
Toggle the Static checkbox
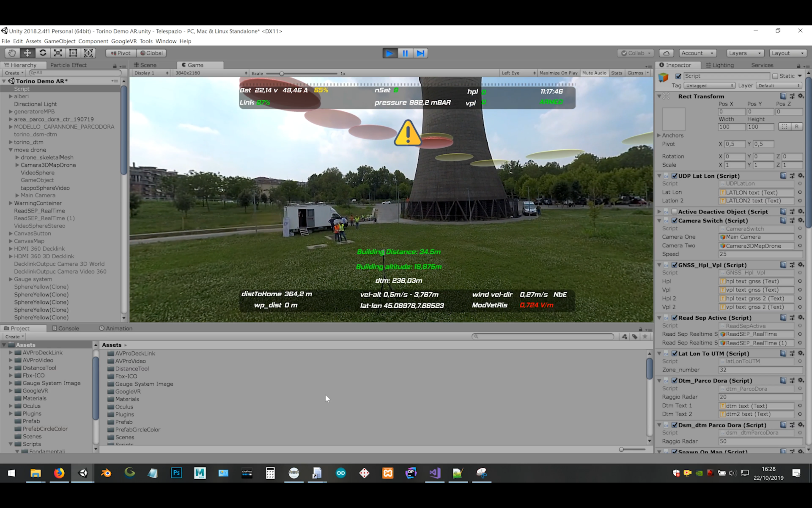coord(775,76)
